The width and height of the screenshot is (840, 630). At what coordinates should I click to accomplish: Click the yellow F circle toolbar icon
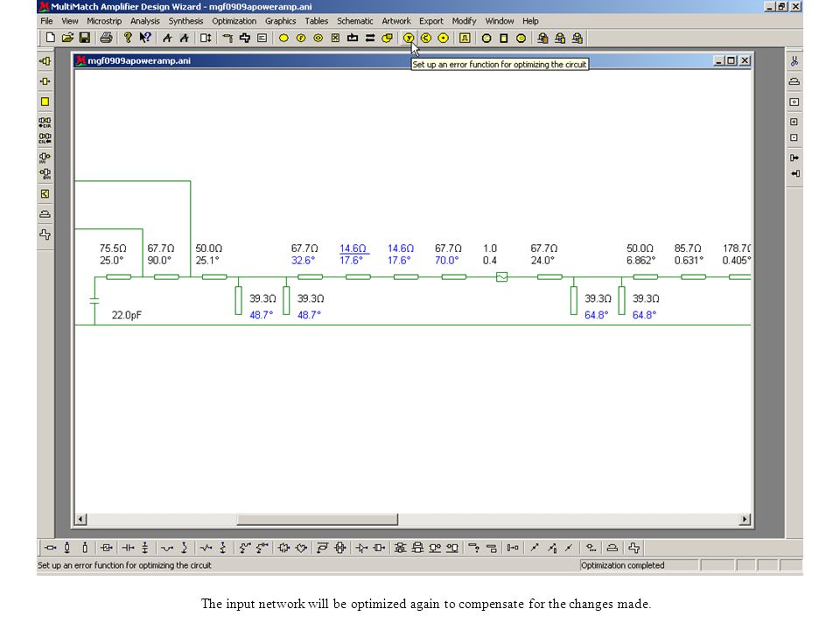[x=301, y=38]
